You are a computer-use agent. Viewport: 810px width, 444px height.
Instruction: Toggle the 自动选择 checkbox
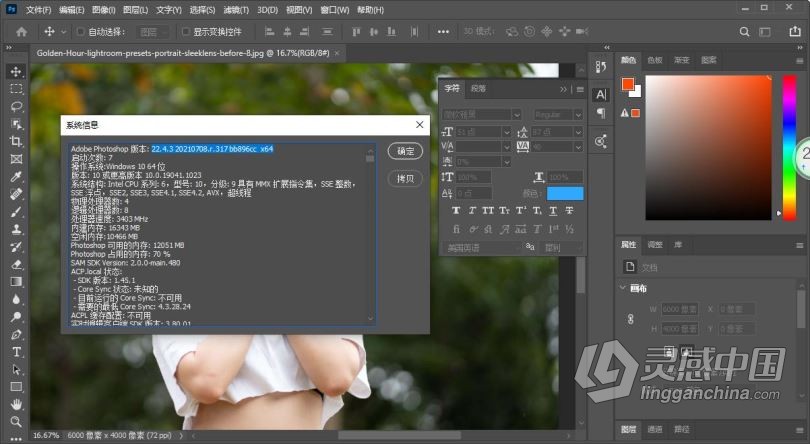(x=81, y=32)
